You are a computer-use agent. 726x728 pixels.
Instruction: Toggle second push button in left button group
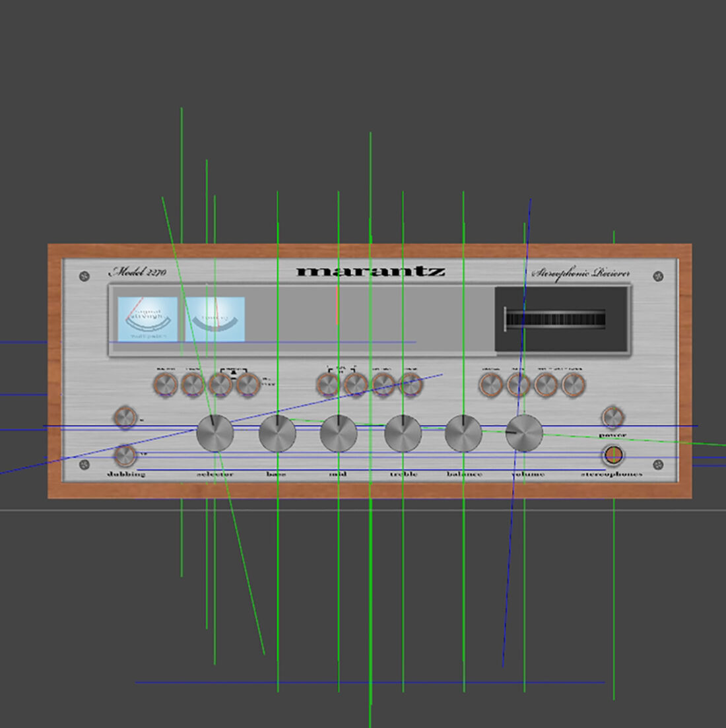193,384
